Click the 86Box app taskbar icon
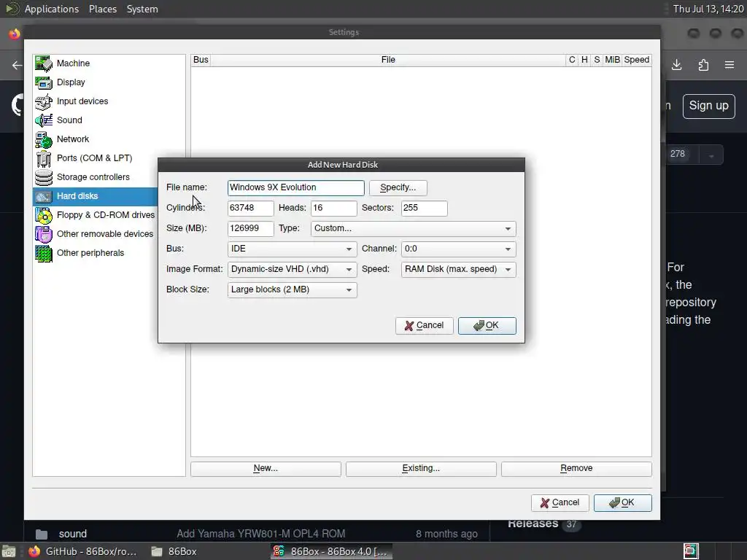This screenshot has height=560, width=747. click(279, 551)
